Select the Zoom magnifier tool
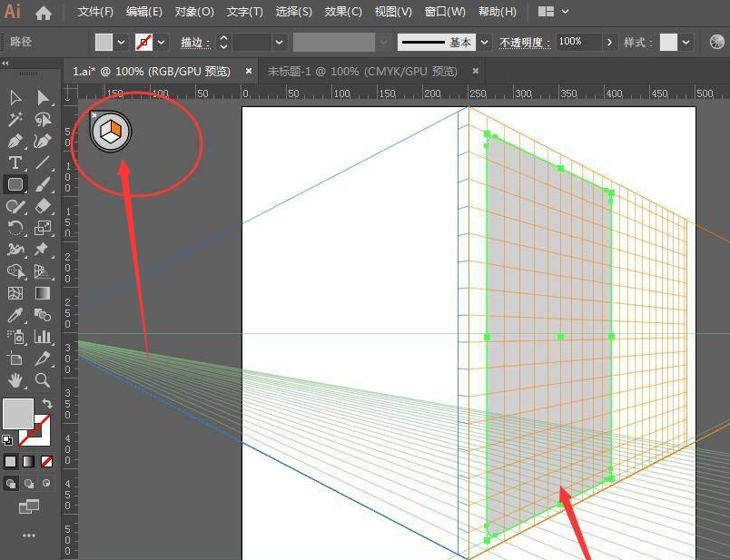Viewport: 730px width, 560px height. 43,380
